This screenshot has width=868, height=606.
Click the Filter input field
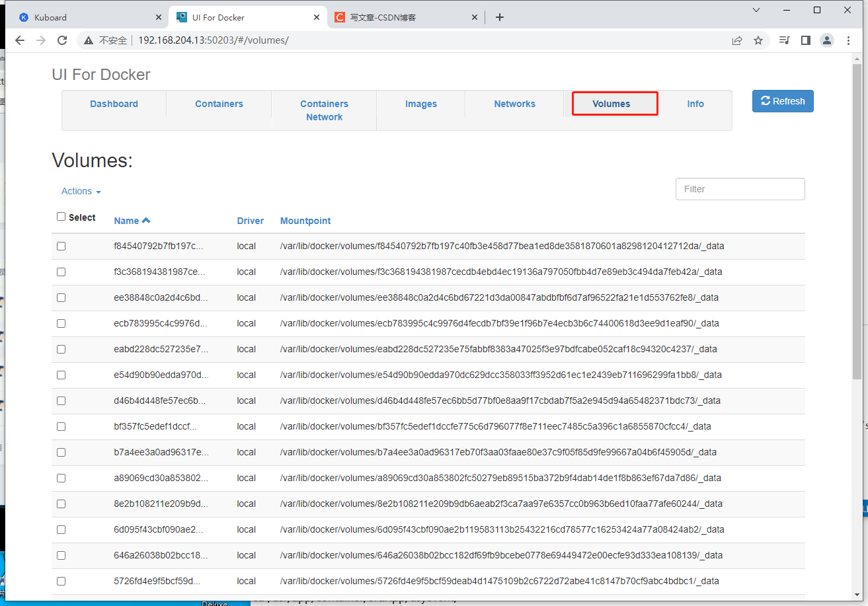[740, 189]
